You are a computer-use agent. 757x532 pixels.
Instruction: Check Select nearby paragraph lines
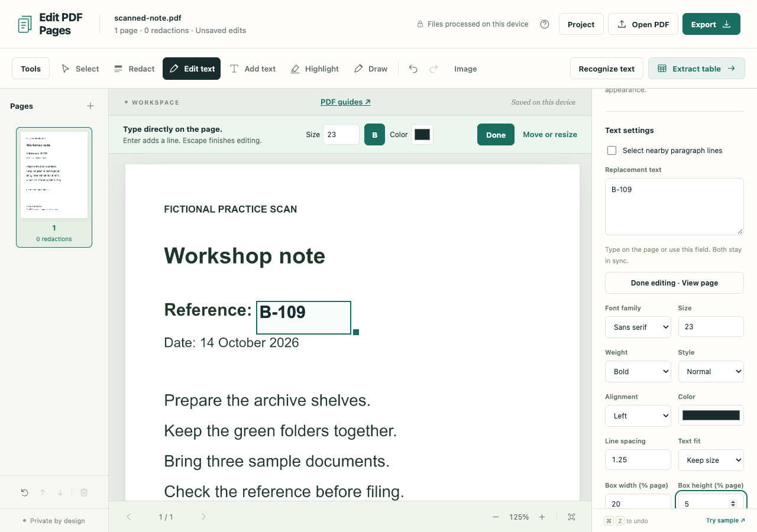point(612,151)
